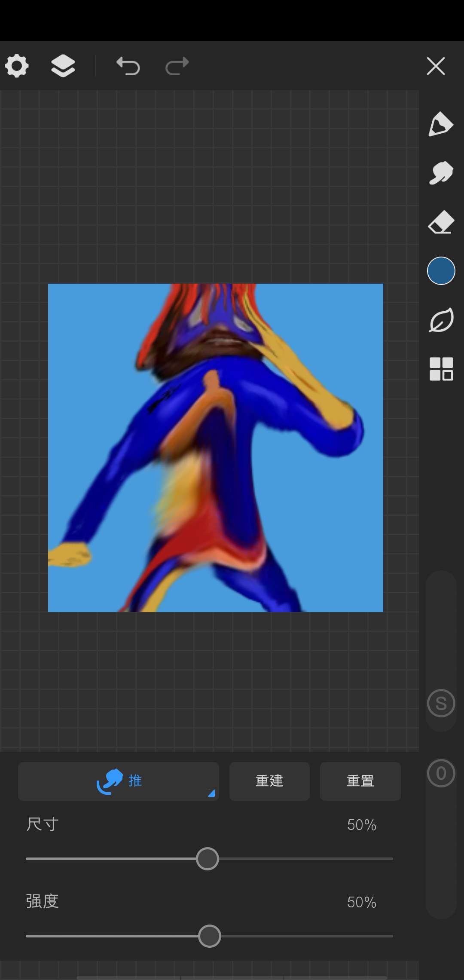Tap the upper vertical slider bar

(441, 651)
